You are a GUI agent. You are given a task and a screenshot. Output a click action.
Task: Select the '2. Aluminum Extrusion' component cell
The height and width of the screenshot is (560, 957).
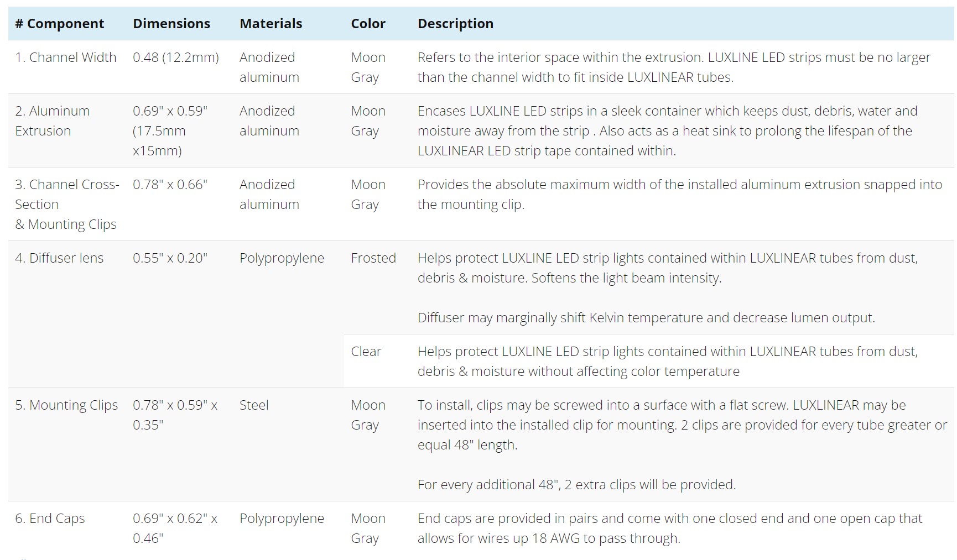coord(53,121)
